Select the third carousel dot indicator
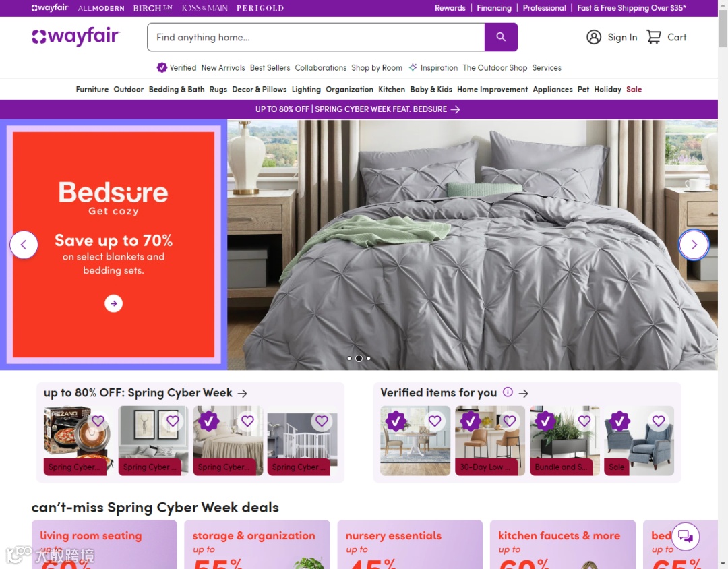This screenshot has height=569, width=728. [x=369, y=358]
